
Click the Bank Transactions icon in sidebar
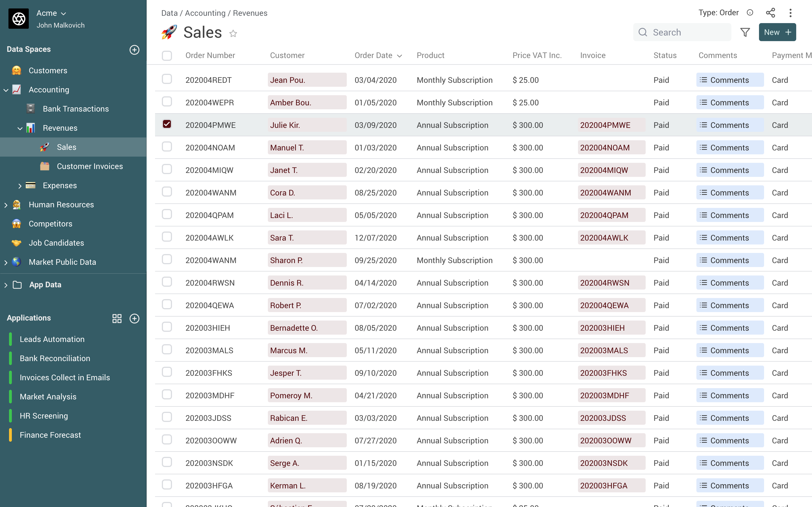30,109
